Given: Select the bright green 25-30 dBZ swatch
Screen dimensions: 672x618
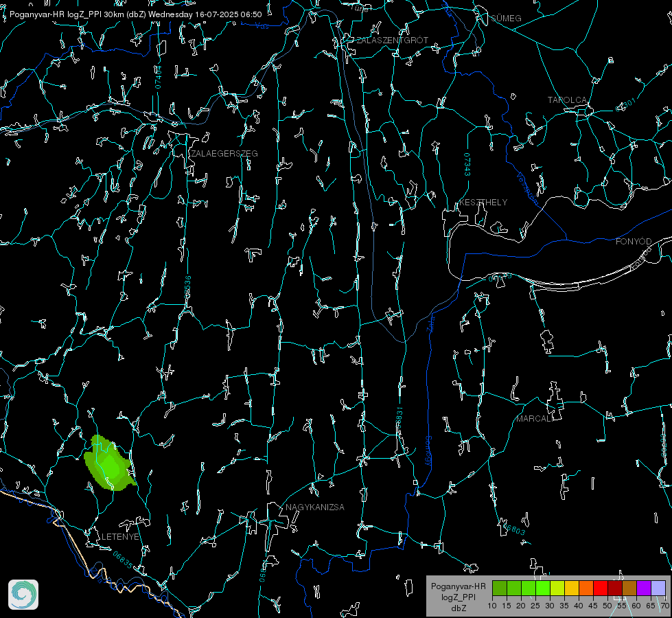Looking at the screenshot, I should point(543,588).
